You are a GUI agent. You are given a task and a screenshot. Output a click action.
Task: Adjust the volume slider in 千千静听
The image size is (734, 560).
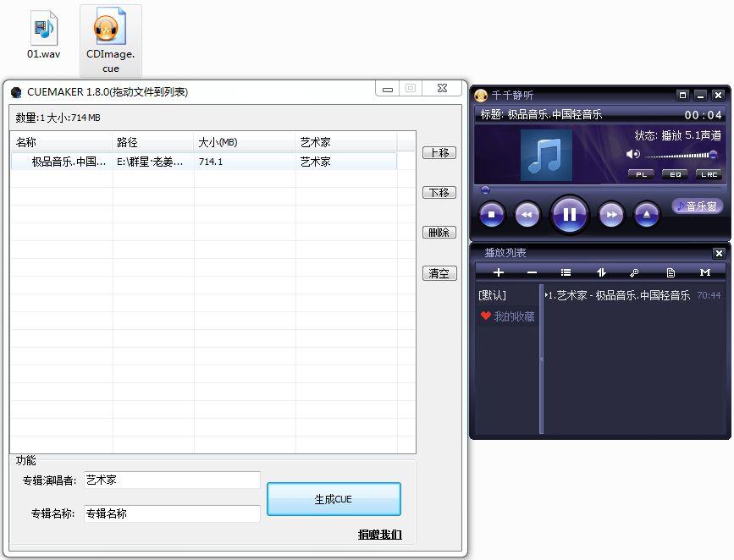tap(682, 155)
